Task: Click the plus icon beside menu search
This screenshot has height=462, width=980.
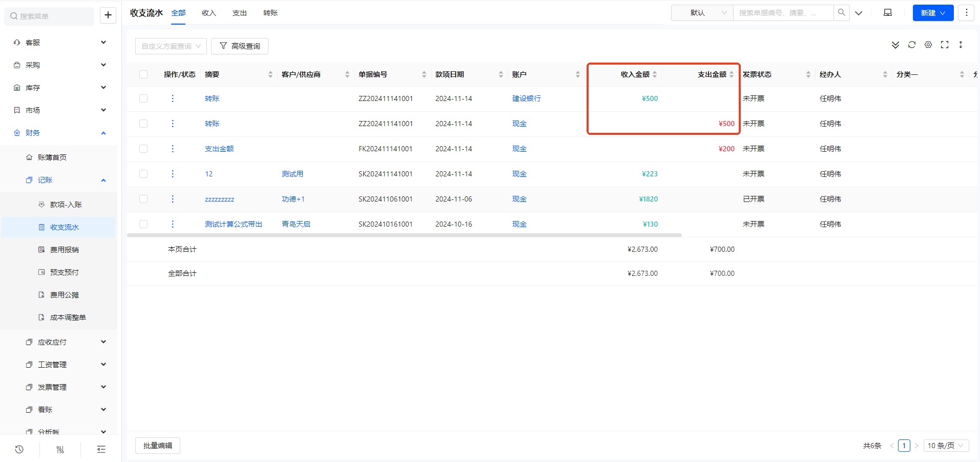Action: pos(108,15)
